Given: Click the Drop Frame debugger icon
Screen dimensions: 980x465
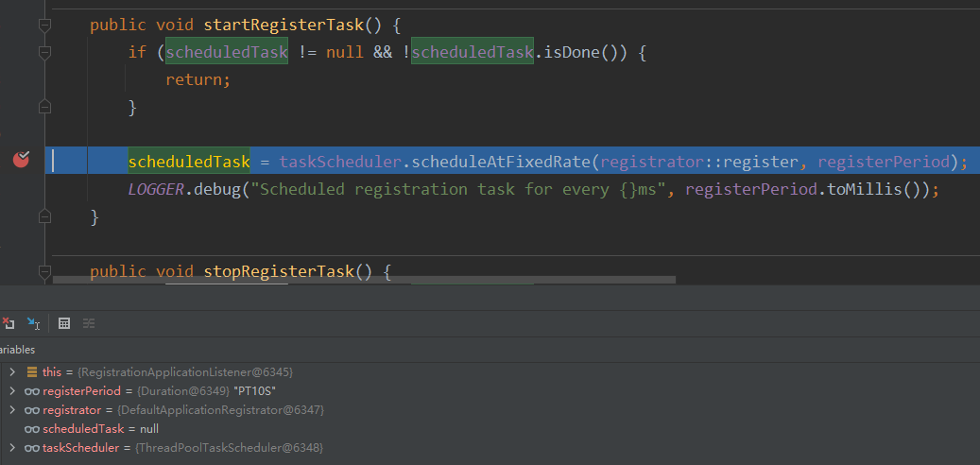Looking at the screenshot, I should point(8,323).
